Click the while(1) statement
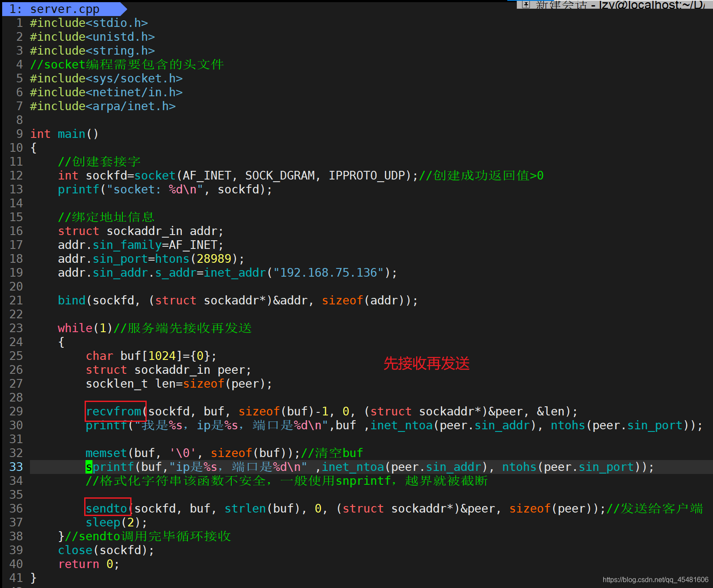 (85, 328)
